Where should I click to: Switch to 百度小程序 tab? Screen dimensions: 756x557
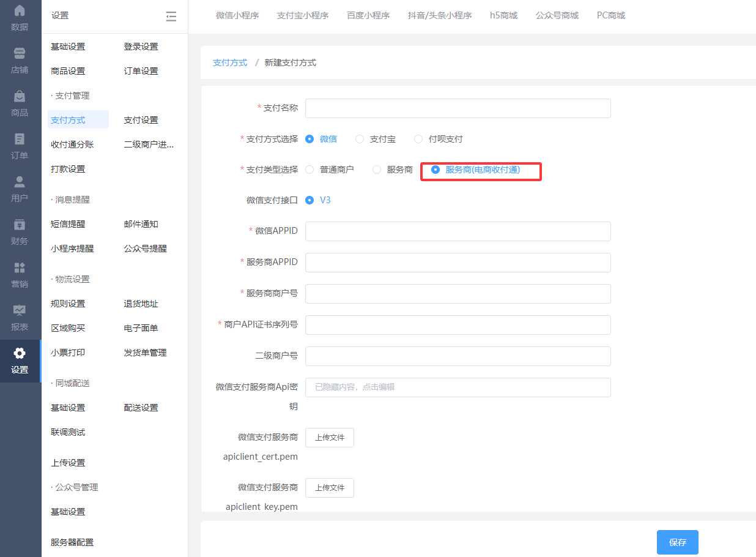pyautogui.click(x=368, y=16)
